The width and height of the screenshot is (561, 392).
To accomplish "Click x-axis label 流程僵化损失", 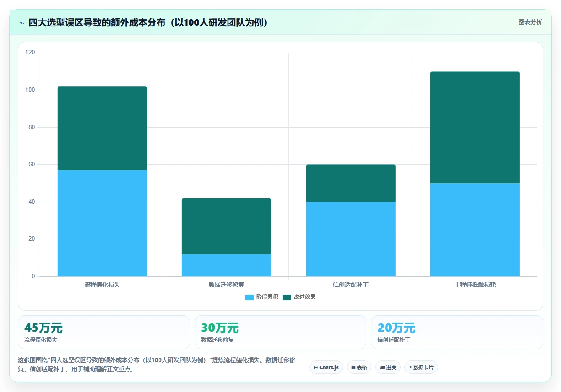I will (102, 285).
